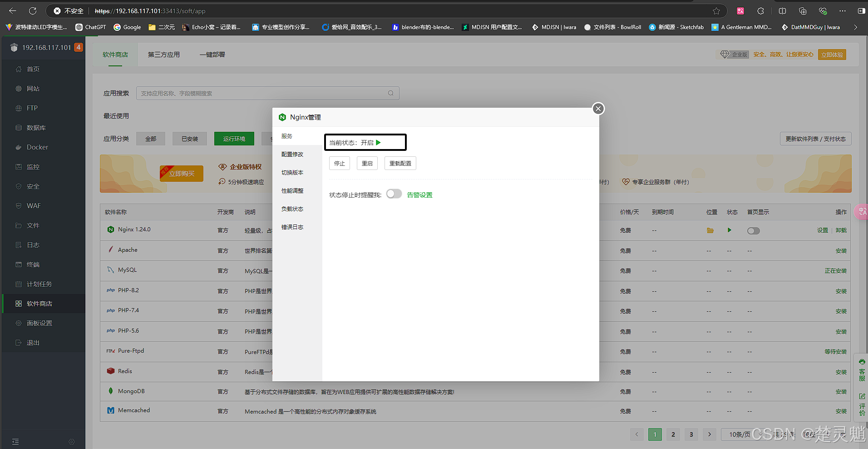Screen dimensions: 868x449
Task: Open Docker in the sidebar
Action: [37, 147]
